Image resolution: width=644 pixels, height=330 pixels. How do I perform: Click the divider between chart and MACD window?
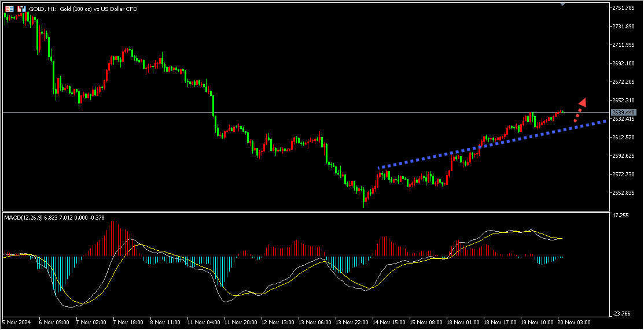click(306, 212)
